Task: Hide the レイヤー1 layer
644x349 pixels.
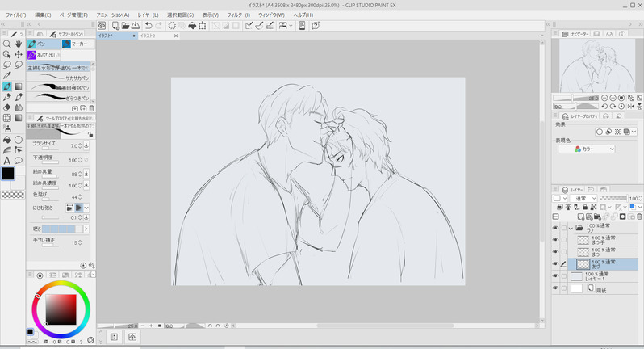Action: (555, 276)
